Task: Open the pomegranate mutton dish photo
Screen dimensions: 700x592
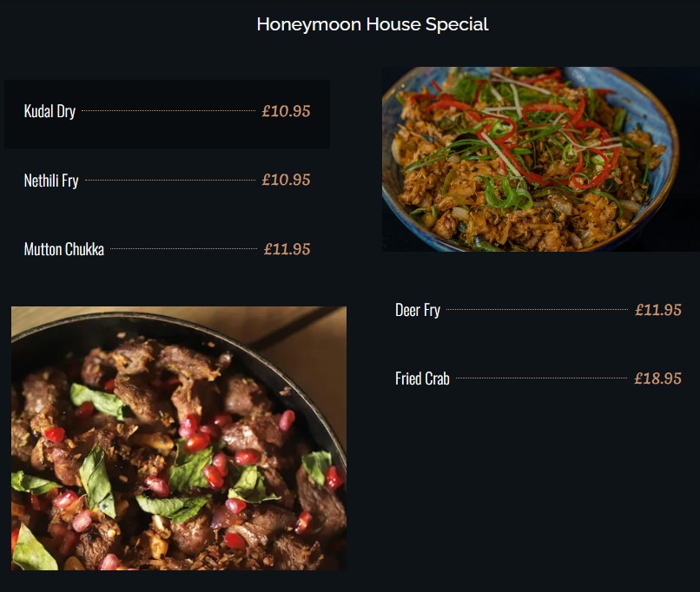Action: coord(179,438)
